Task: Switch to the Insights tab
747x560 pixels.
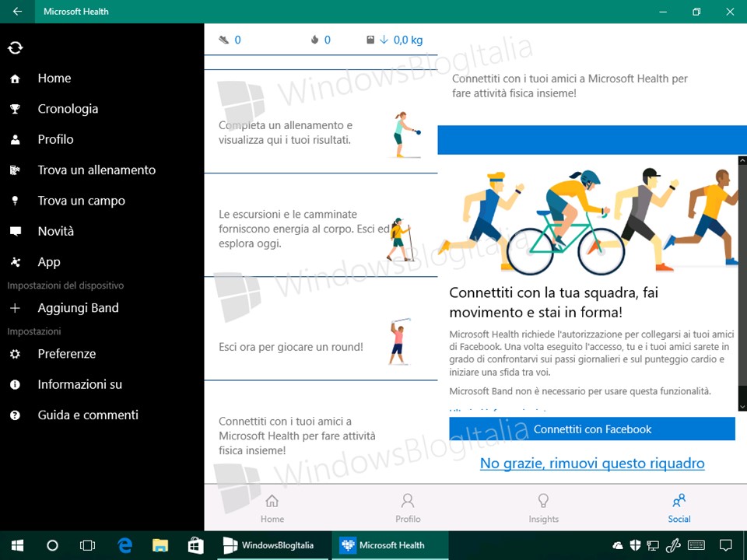Action: click(544, 509)
